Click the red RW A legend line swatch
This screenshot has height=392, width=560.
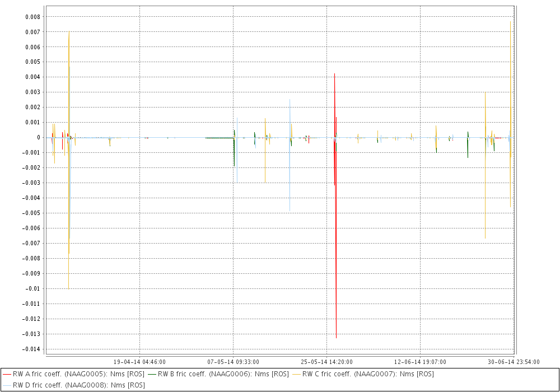coord(7,374)
